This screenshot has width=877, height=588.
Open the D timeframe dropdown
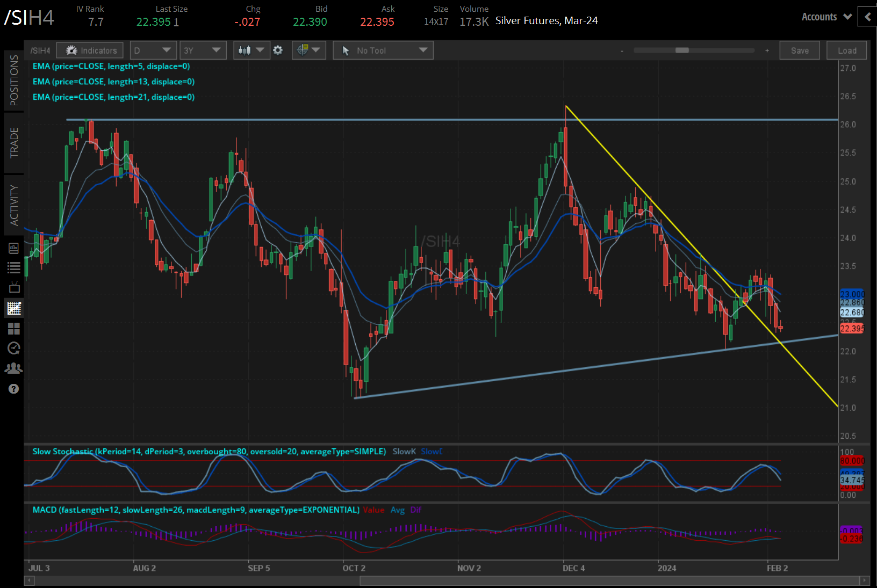pos(153,50)
